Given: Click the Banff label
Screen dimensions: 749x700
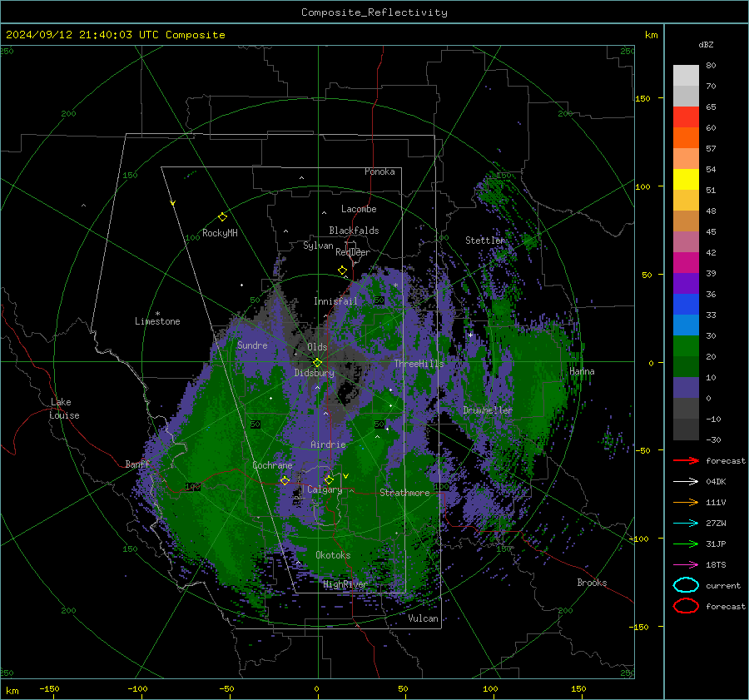Looking at the screenshot, I should (137, 464).
